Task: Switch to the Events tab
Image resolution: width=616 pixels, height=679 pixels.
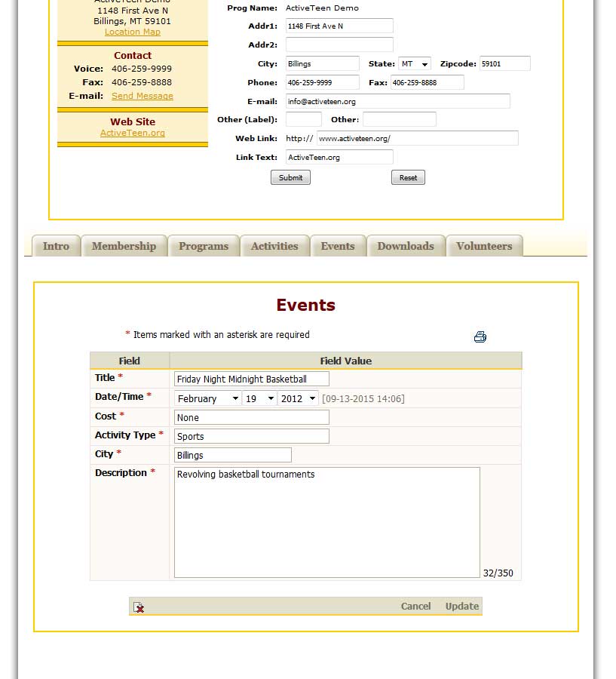Action: point(338,246)
